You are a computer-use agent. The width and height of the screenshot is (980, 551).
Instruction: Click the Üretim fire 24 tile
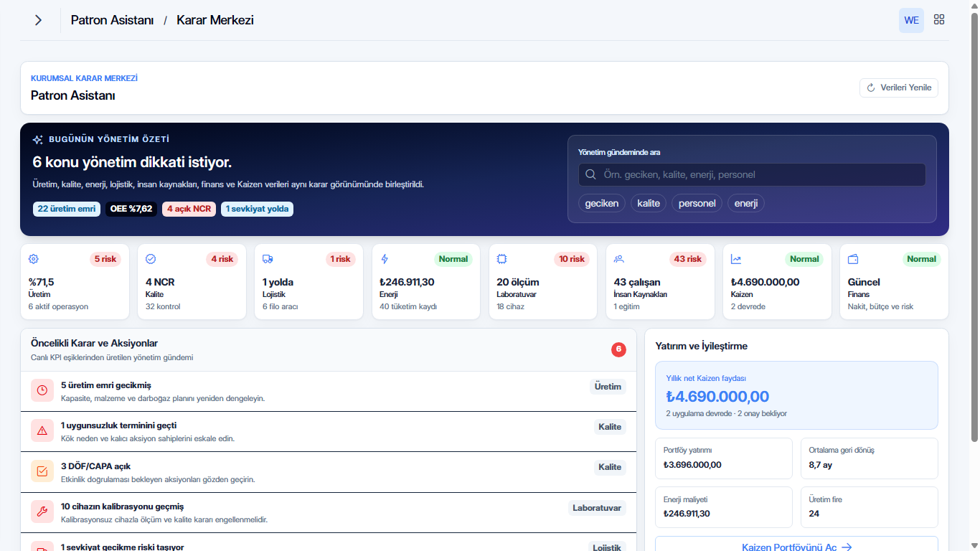tap(869, 507)
